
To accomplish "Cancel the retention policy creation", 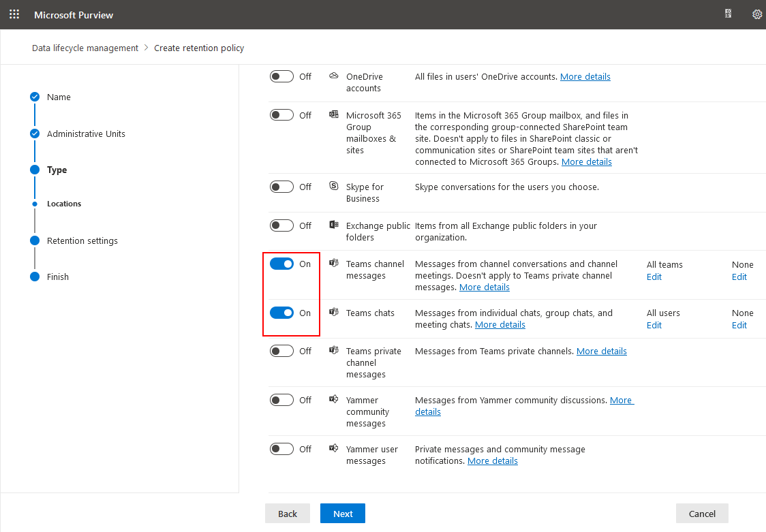I will (702, 514).
